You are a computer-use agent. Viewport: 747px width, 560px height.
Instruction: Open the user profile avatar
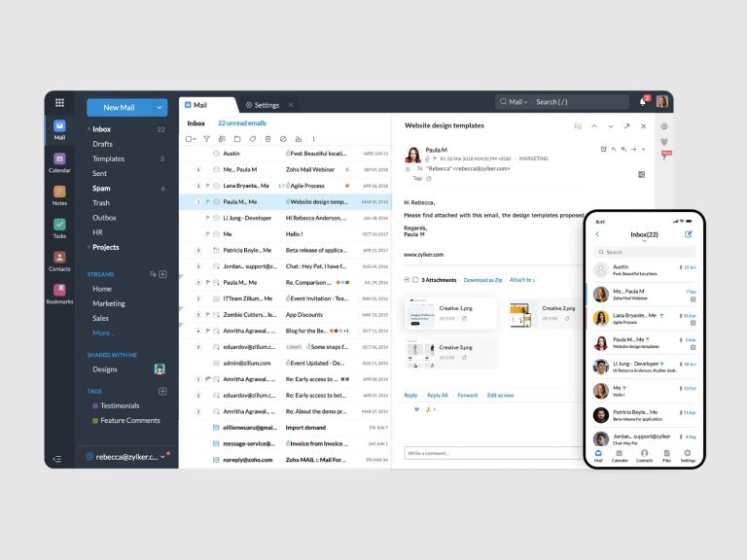click(x=662, y=101)
